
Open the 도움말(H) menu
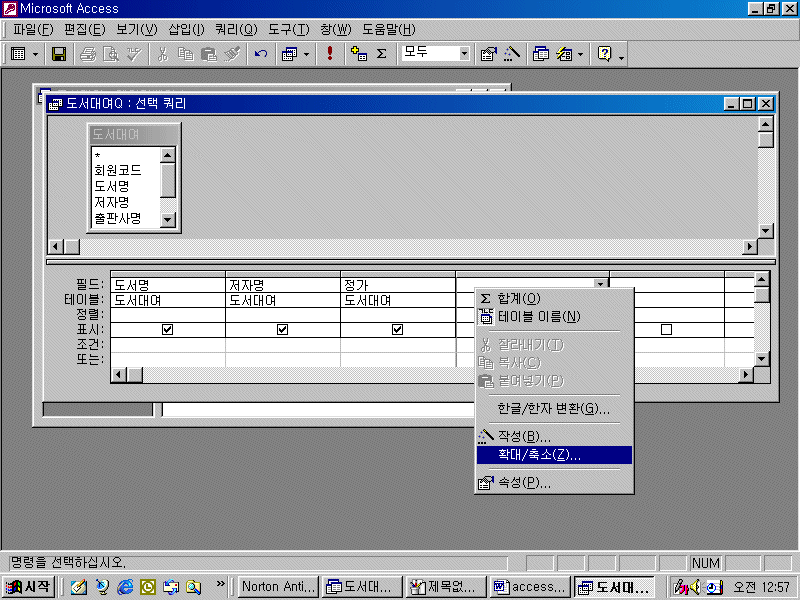pyautogui.click(x=389, y=30)
